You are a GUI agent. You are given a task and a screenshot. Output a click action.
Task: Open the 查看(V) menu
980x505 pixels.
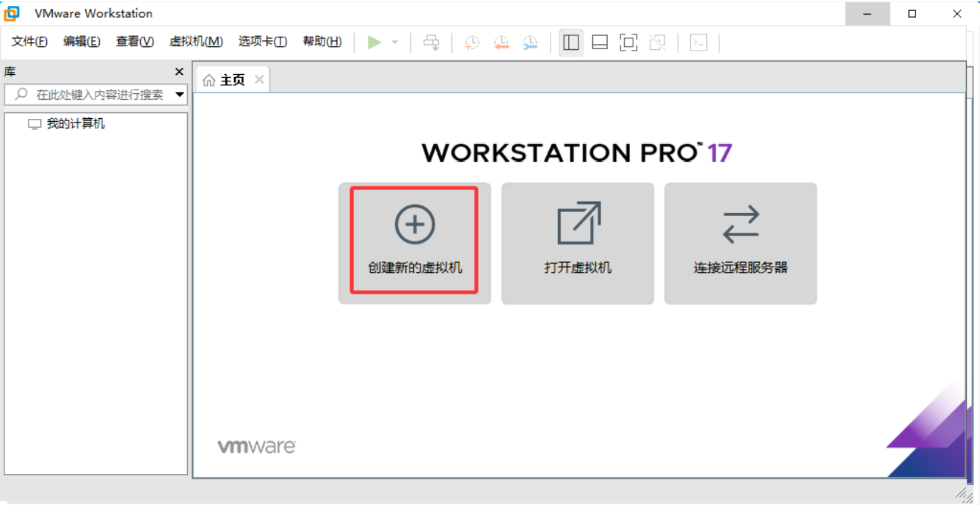135,42
